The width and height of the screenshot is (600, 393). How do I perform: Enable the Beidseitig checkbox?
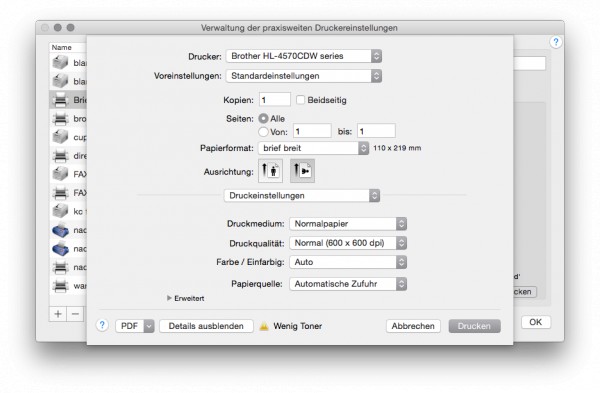click(300, 100)
